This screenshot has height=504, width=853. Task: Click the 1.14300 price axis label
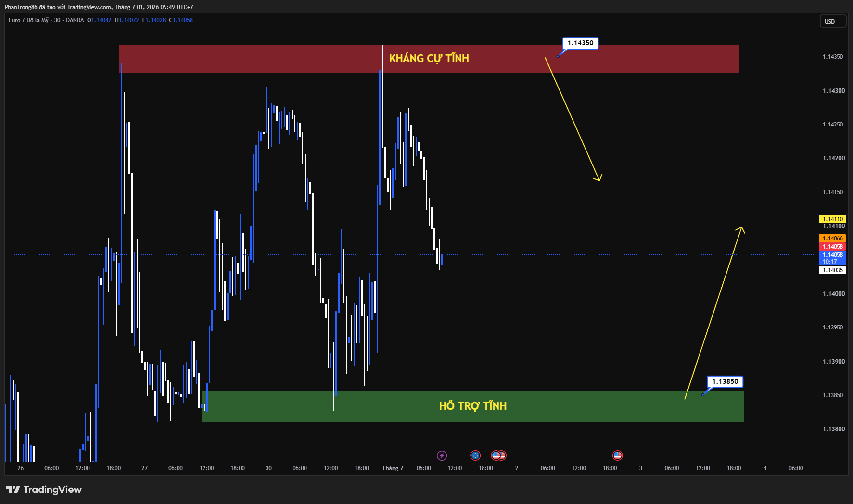click(x=833, y=90)
